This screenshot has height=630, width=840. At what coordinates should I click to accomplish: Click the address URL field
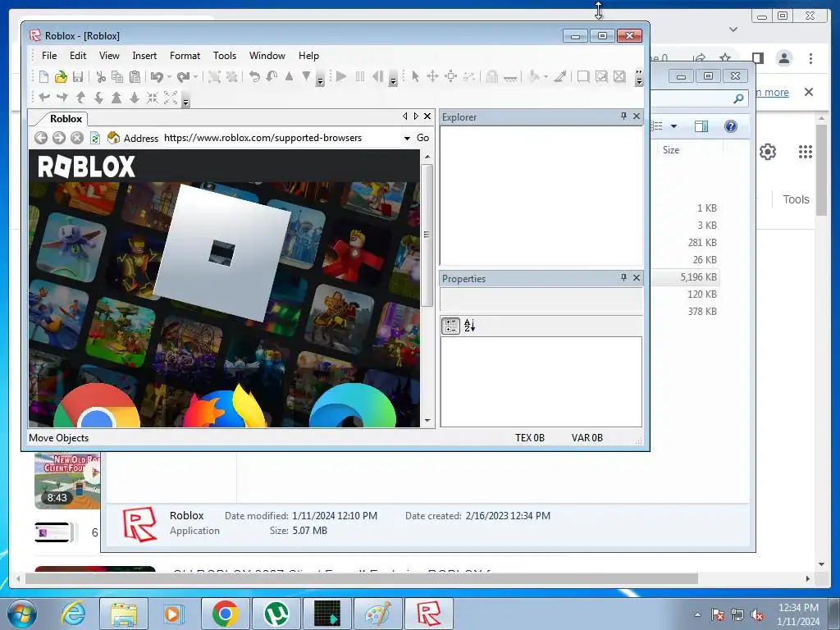(282, 138)
